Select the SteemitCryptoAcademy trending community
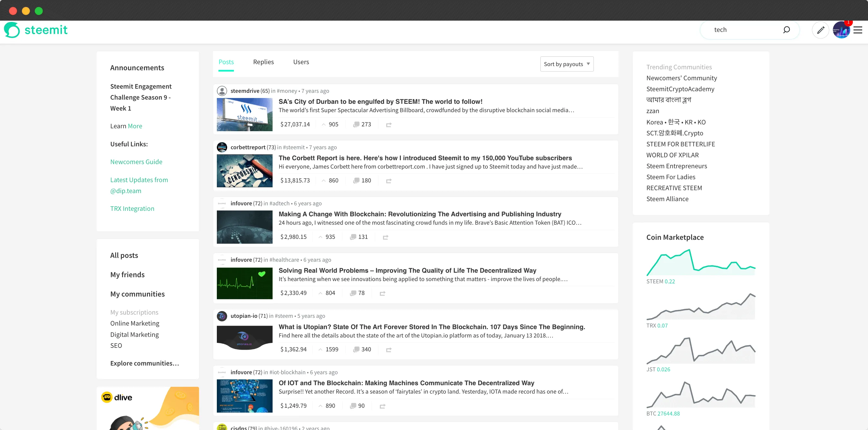 [x=680, y=89]
